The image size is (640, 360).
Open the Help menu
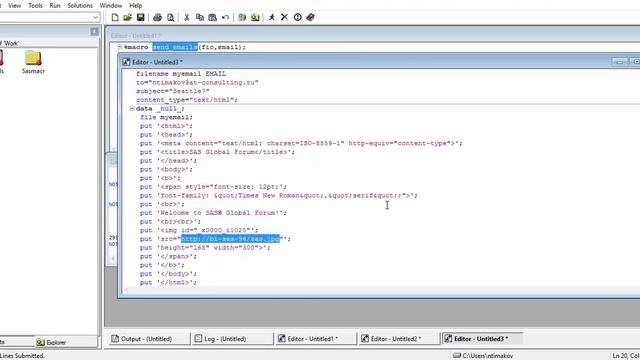(x=136, y=5)
